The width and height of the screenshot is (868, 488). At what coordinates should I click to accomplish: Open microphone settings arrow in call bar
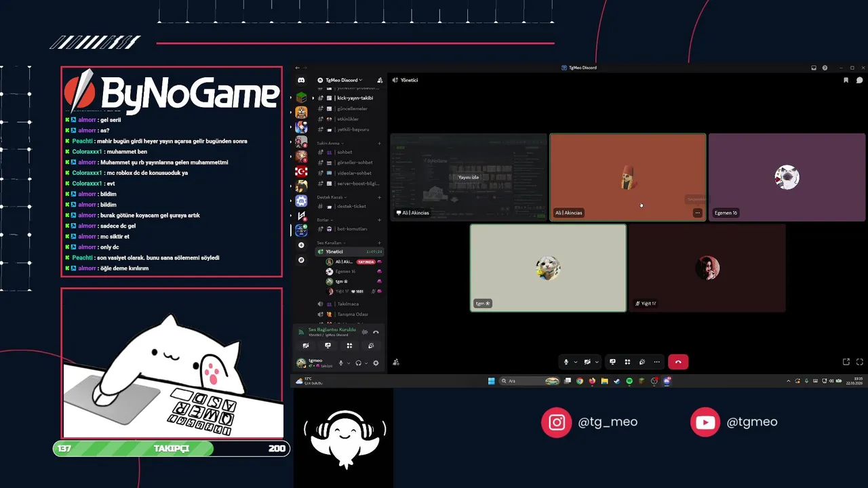(x=576, y=362)
